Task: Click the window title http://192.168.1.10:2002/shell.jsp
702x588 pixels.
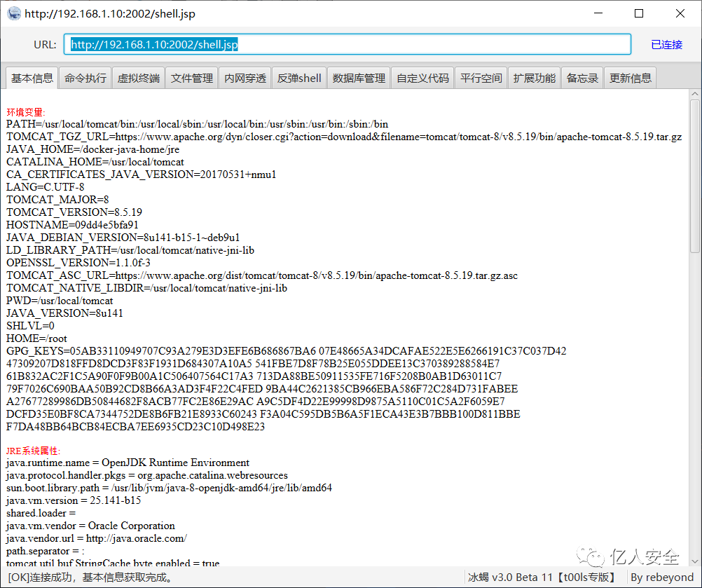Action: coord(110,13)
